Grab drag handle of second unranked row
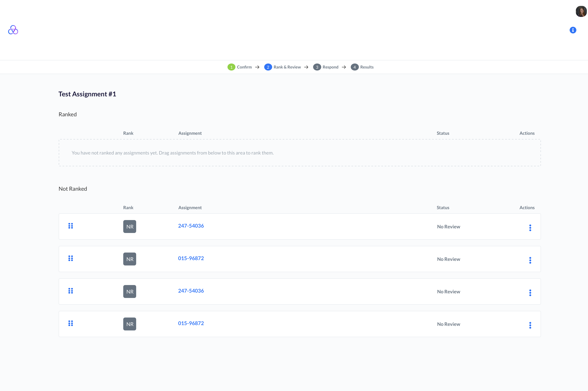Viewport: 588px width, 391px height. coord(70,258)
